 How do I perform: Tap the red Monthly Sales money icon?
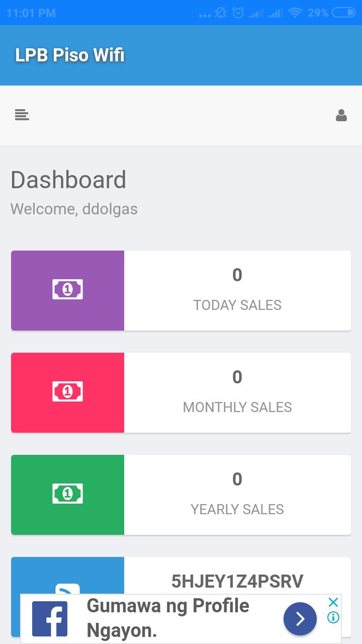click(x=67, y=392)
